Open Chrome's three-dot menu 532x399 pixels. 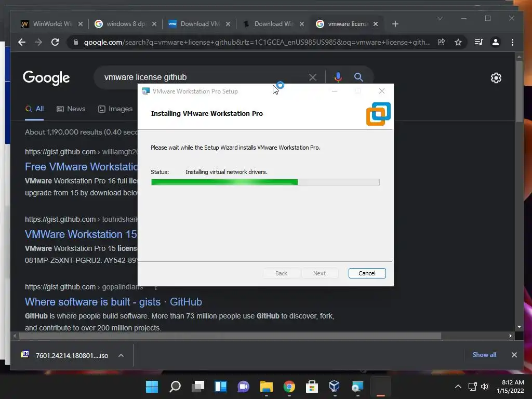point(512,42)
